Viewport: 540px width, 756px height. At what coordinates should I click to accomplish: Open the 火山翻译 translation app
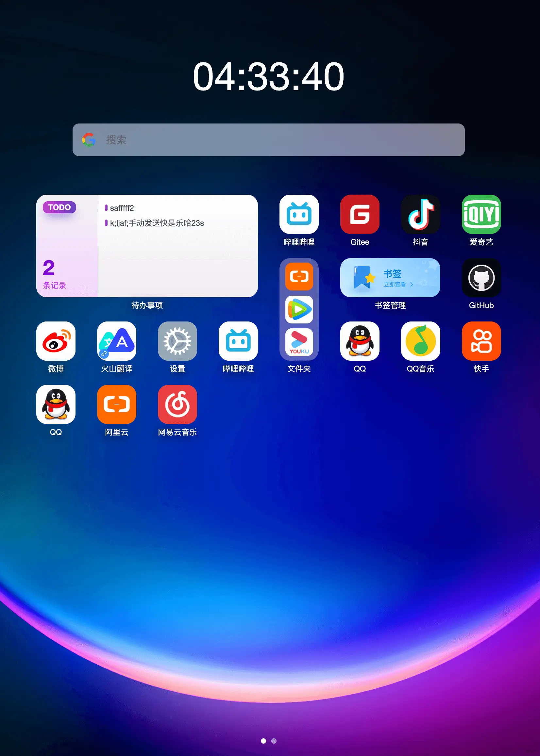coord(116,341)
